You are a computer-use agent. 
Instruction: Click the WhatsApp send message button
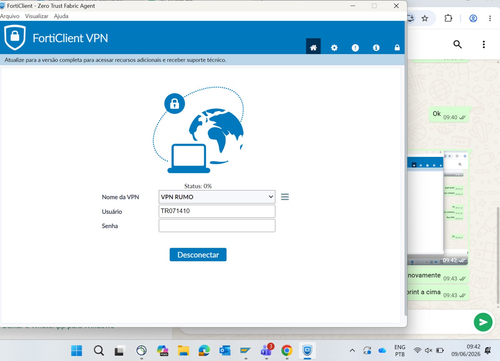pos(483,322)
